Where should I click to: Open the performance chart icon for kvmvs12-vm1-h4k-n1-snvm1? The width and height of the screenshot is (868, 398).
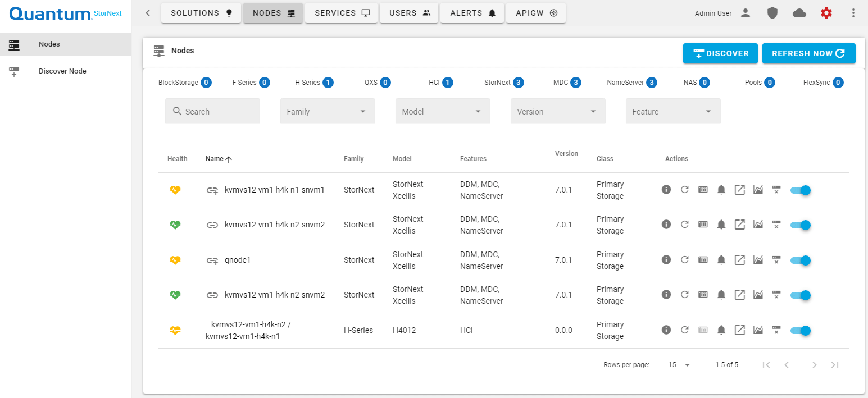(758, 190)
